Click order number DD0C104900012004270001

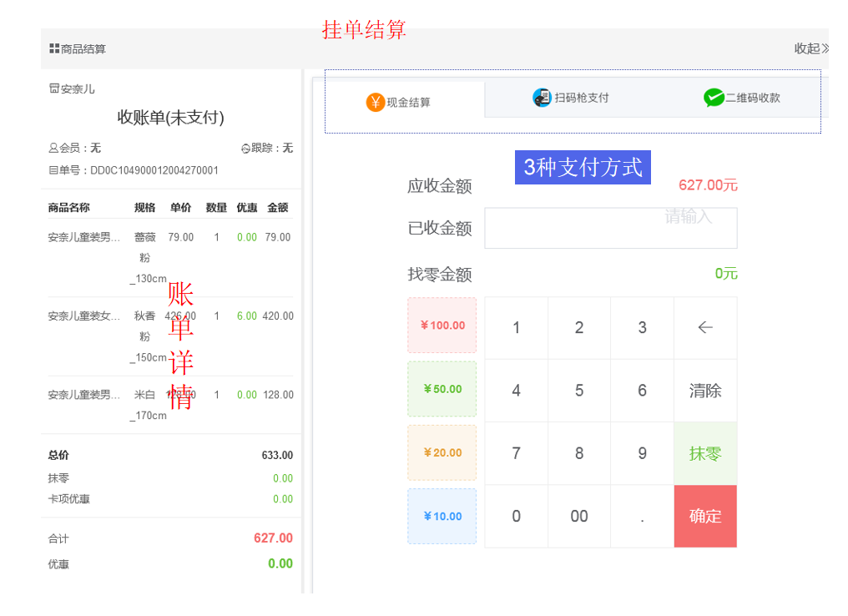pyautogui.click(x=154, y=170)
